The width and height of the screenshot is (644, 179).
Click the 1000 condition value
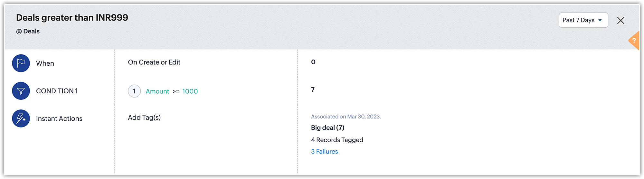190,91
